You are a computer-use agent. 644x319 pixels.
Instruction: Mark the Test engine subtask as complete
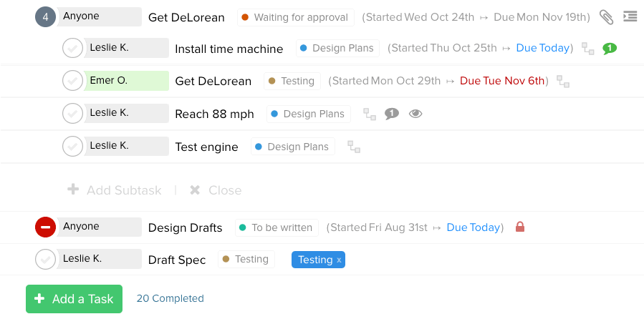72,147
